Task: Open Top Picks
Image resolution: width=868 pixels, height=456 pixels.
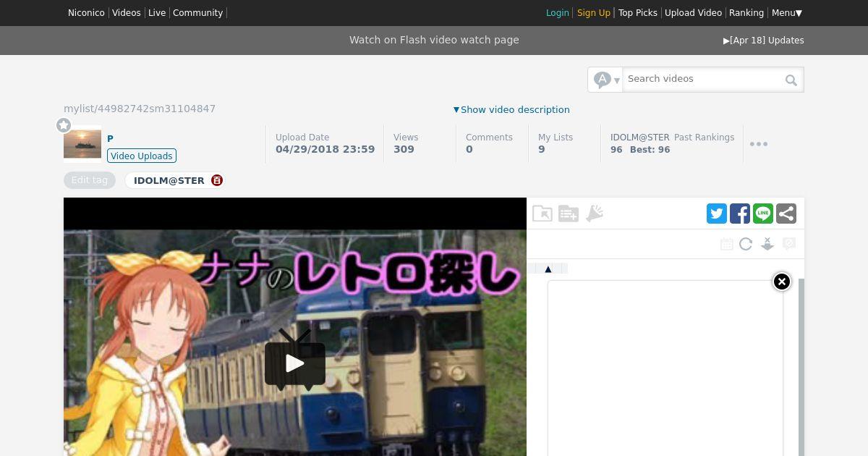Action: 638,13
